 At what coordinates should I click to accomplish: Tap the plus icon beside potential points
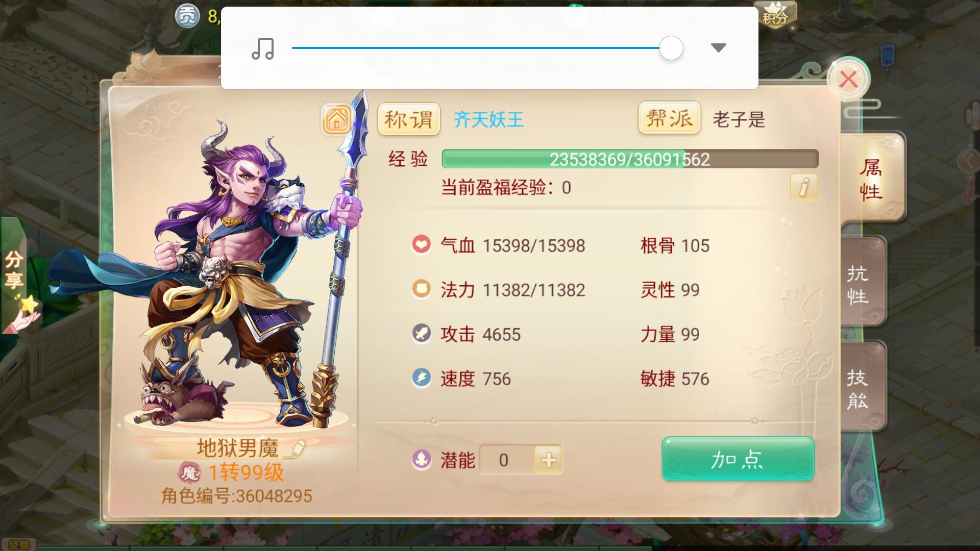coord(548,460)
